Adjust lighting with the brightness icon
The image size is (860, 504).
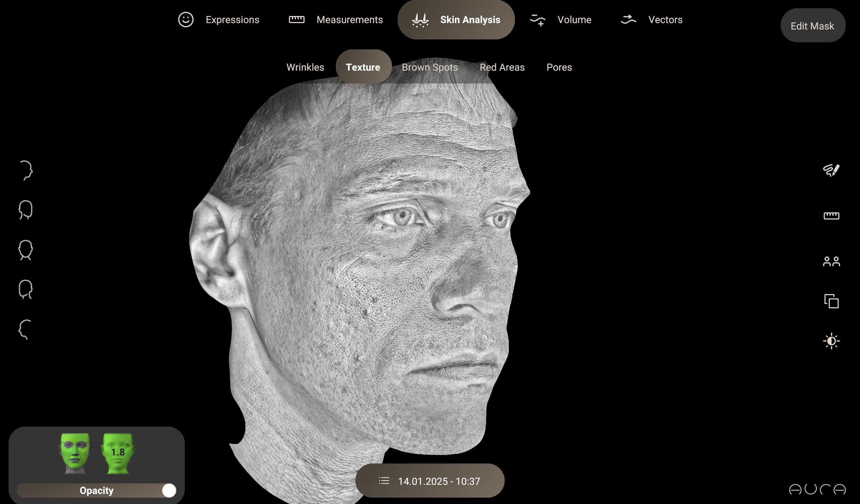click(831, 341)
